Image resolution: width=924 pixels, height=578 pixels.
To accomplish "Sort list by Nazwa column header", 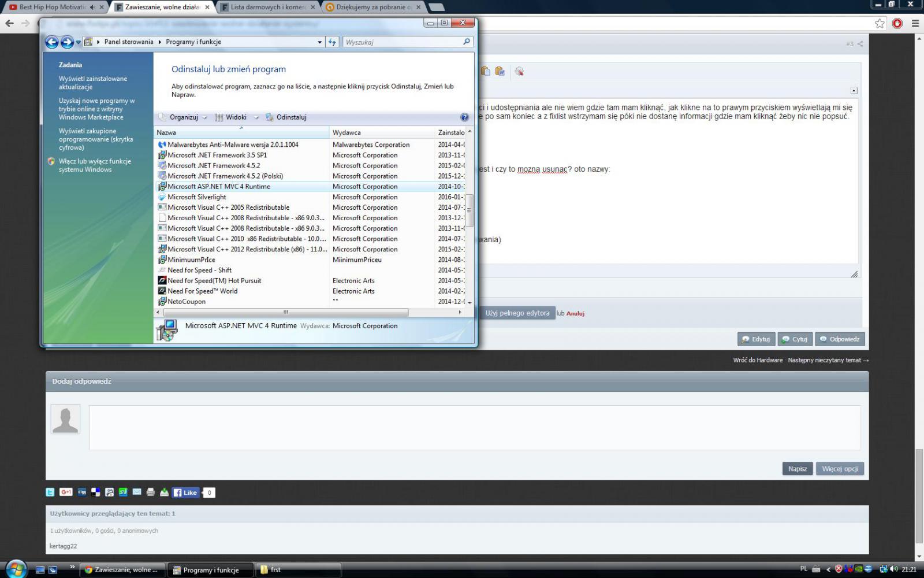I will click(x=241, y=133).
